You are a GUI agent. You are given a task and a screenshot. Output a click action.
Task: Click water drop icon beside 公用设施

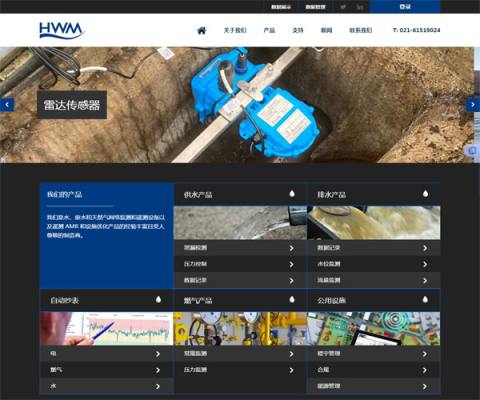click(425, 299)
